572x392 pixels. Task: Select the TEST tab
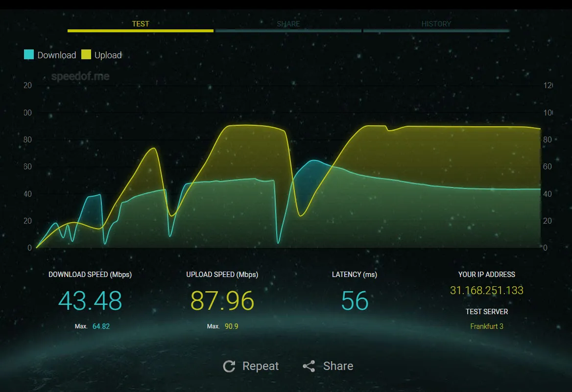coord(141,23)
